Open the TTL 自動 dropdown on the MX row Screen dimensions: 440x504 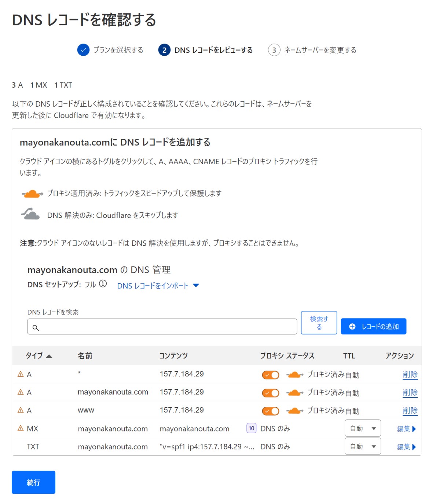coord(363,428)
